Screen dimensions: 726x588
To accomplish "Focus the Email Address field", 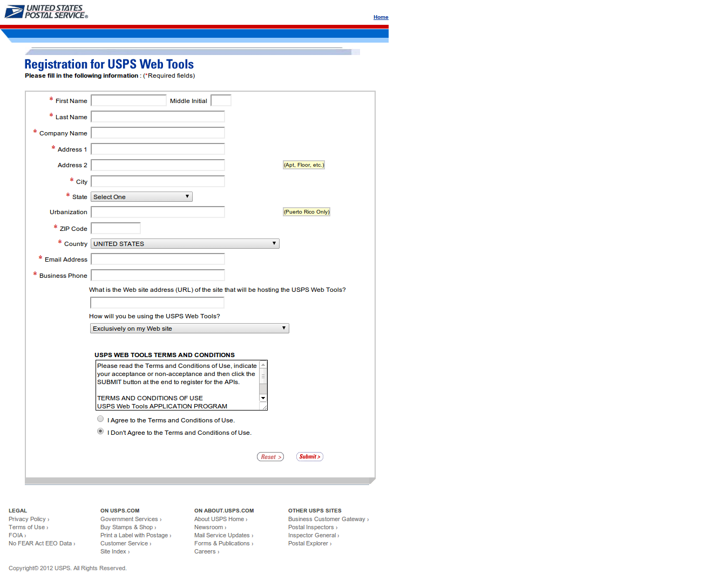I will 158,259.
